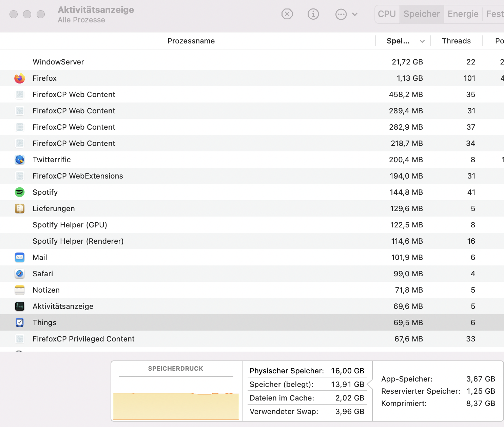Sort by the Ports column header
Image resolution: width=504 pixels, height=427 pixels.
(x=499, y=41)
